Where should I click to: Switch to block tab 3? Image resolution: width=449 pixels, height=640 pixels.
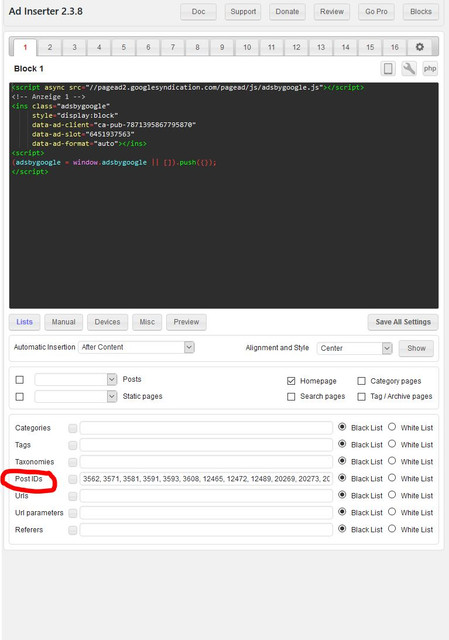tap(74, 47)
